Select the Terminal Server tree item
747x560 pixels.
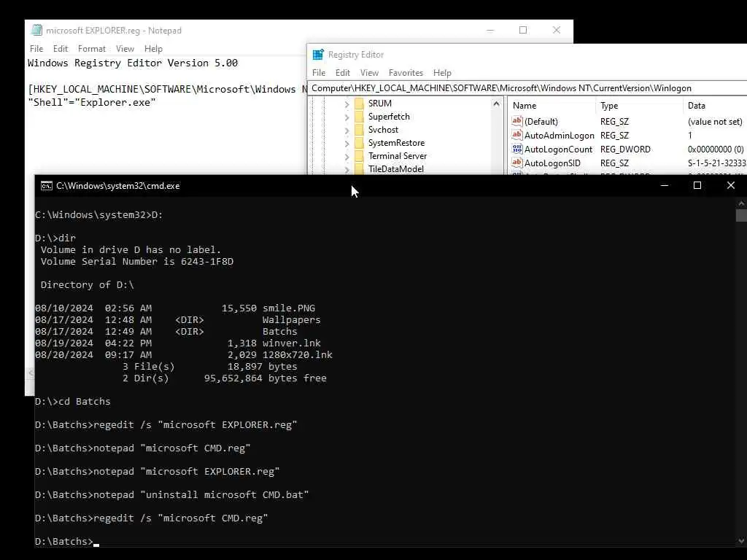click(x=398, y=156)
